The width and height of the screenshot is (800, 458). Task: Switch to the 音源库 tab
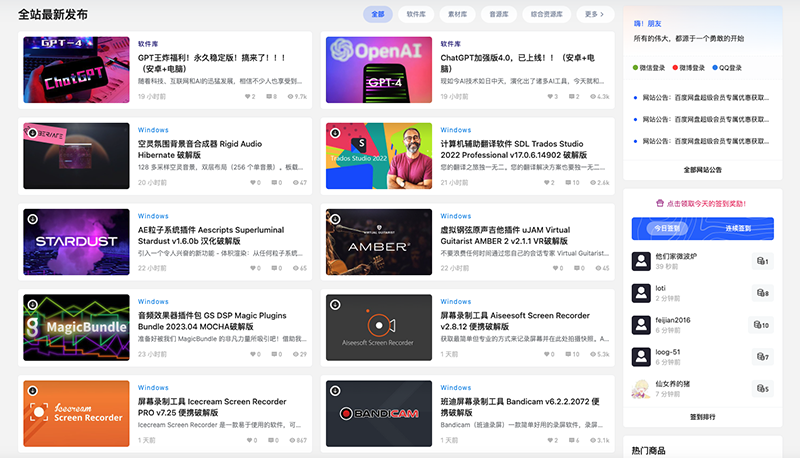click(x=498, y=14)
